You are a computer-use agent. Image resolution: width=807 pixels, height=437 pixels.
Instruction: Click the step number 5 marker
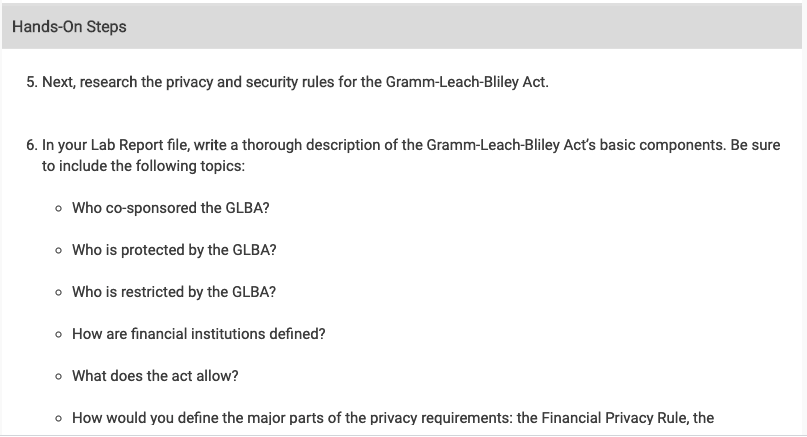pyautogui.click(x=32, y=82)
